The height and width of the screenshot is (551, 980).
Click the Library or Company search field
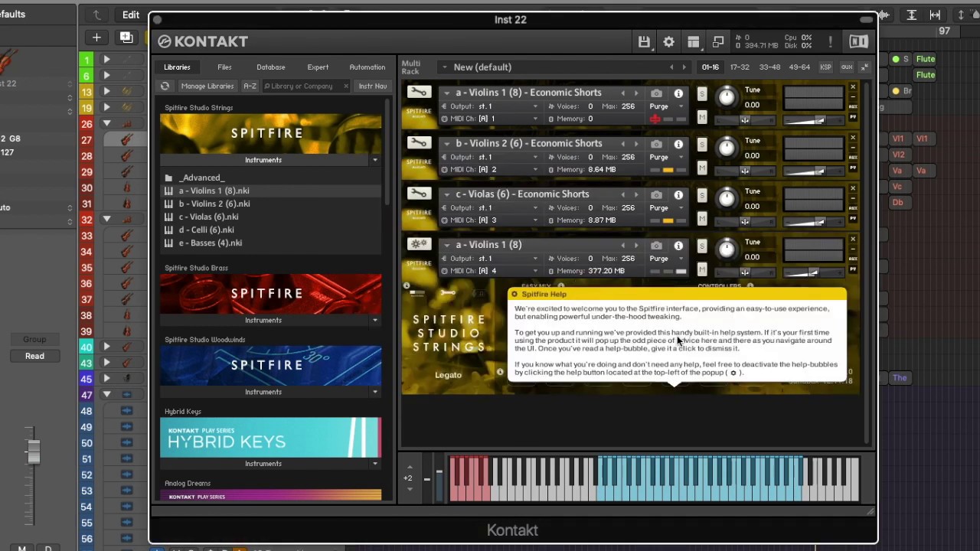tap(305, 86)
